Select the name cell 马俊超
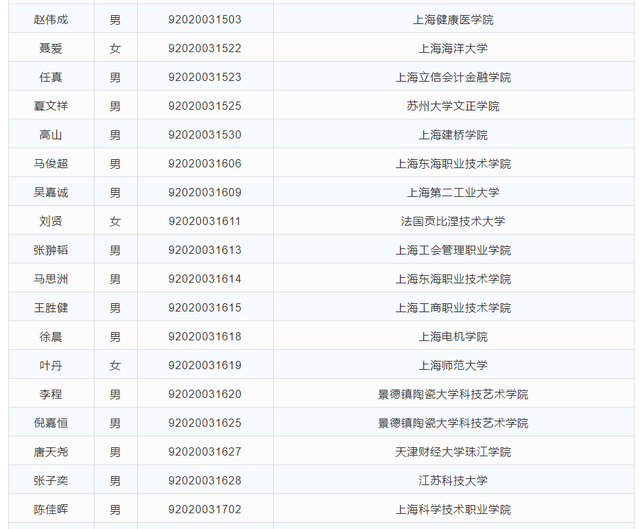 pos(51,164)
